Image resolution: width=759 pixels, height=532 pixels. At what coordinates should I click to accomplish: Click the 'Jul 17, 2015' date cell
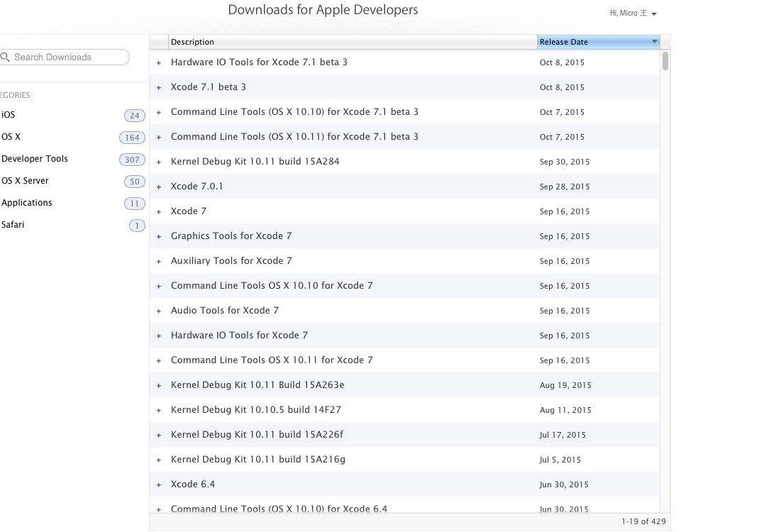[563, 435]
